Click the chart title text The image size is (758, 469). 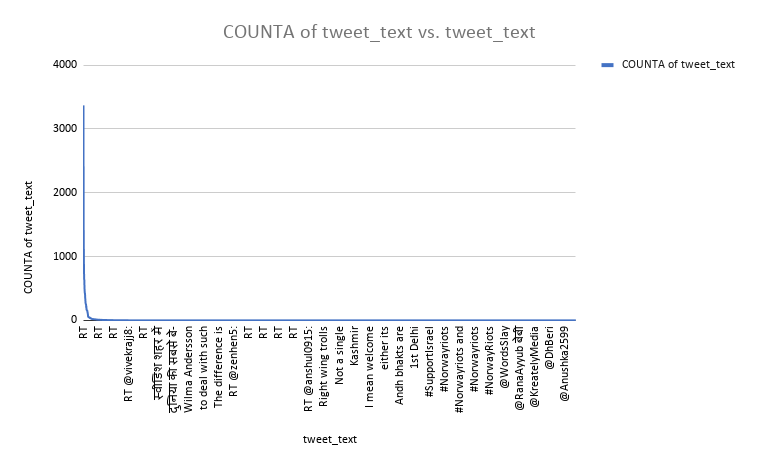click(378, 33)
